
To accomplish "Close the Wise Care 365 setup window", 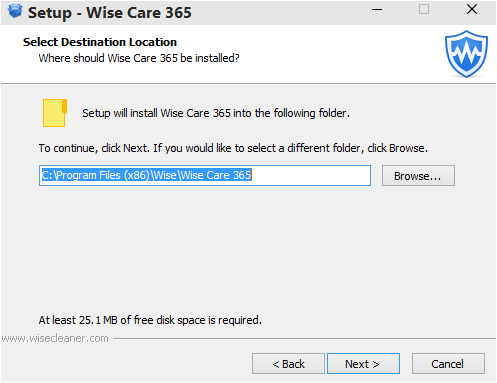I will [472, 9].
